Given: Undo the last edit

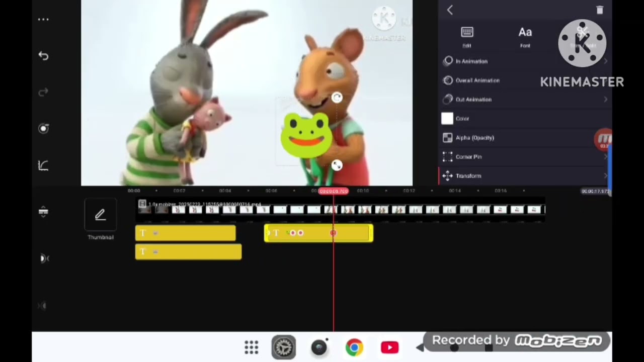Looking at the screenshot, I should [43, 56].
